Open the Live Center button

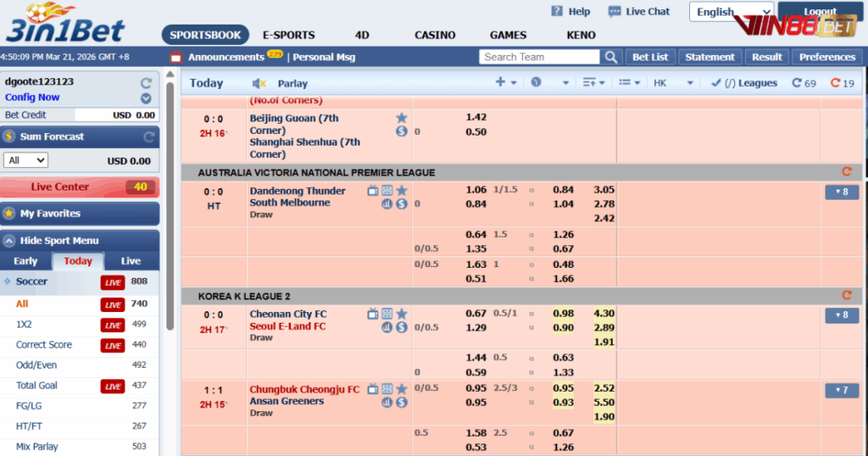point(80,187)
